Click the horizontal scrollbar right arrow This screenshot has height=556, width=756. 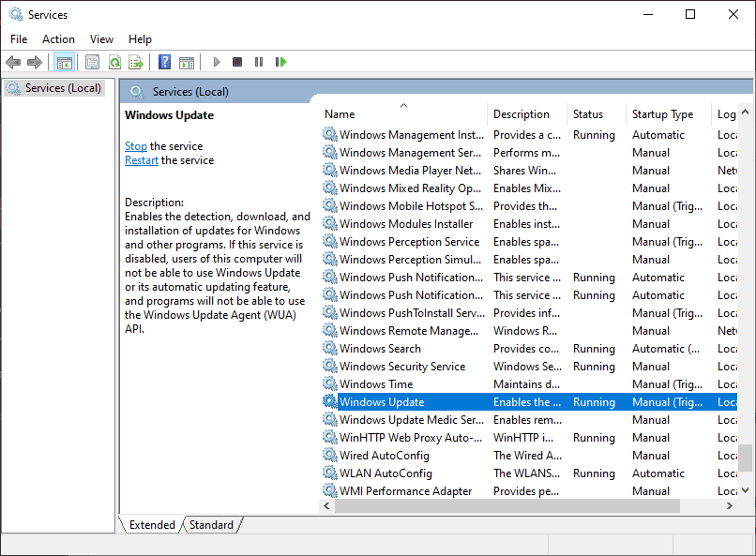click(730, 505)
